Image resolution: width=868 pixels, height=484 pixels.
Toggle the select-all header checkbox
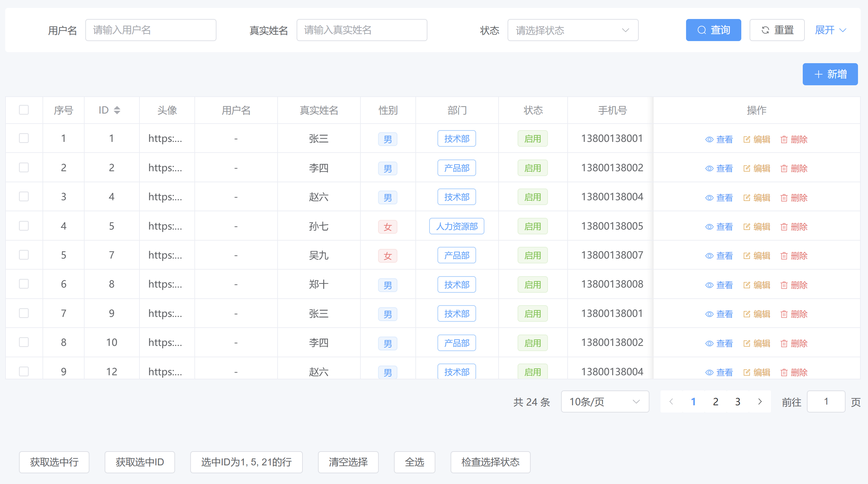[24, 110]
